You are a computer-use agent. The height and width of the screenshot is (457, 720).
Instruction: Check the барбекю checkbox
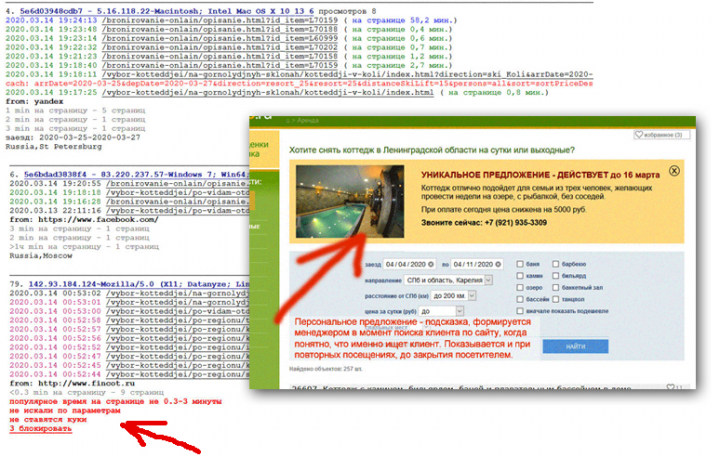point(556,264)
